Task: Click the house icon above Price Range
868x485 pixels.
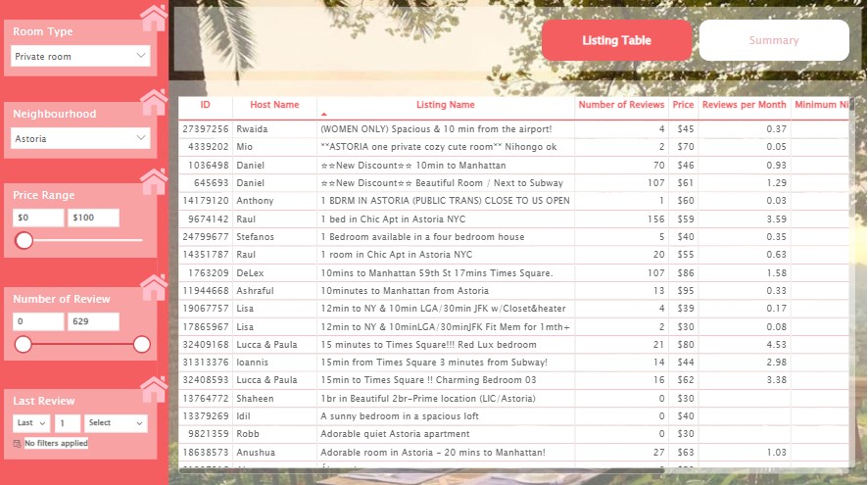Action: coord(153,182)
